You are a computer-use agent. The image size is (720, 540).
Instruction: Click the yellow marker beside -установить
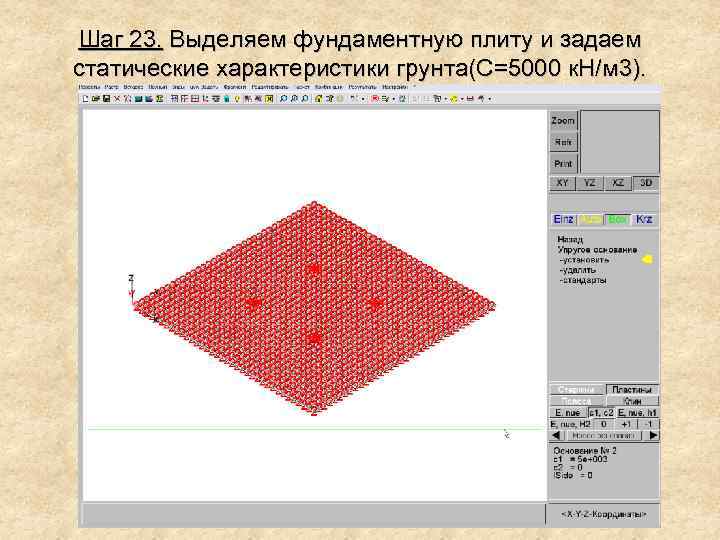coord(647,259)
